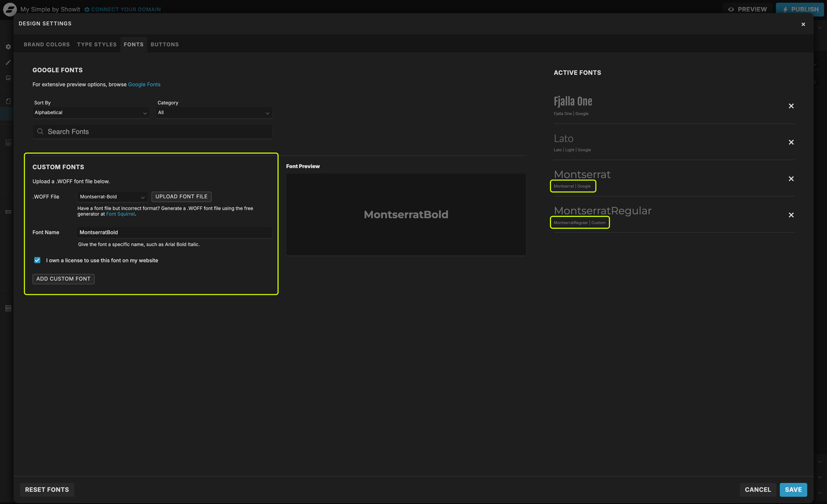
Task: Click the Preview eye icon
Action: pyautogui.click(x=731, y=9)
